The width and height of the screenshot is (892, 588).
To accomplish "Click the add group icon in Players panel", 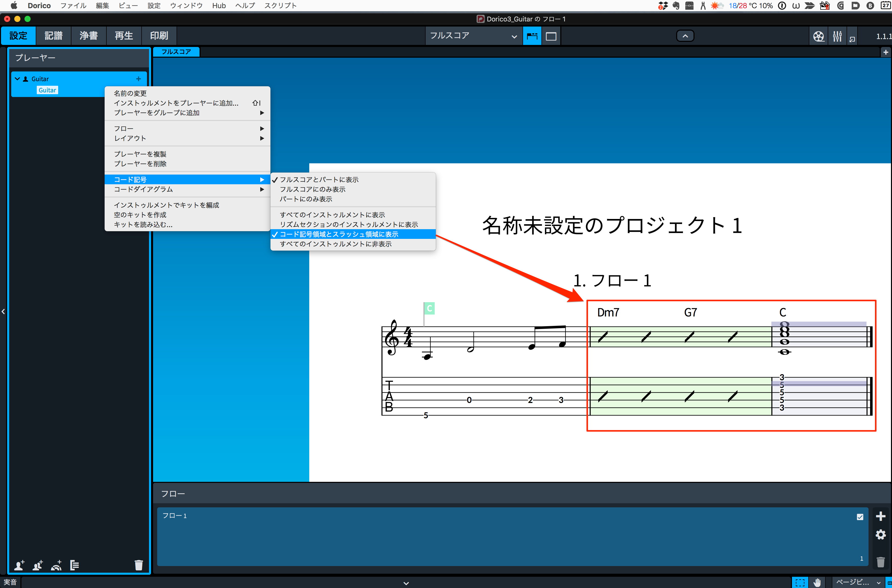I will click(74, 565).
